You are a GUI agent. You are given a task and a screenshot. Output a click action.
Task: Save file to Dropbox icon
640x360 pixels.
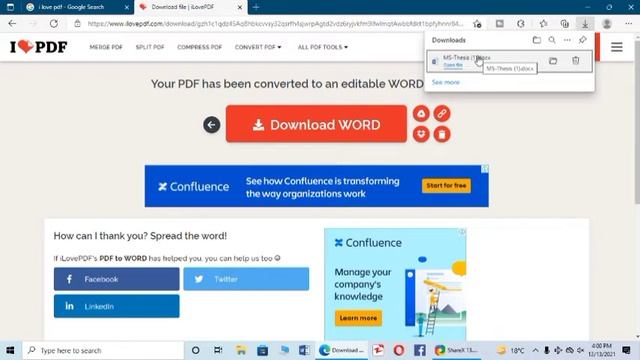[421, 134]
